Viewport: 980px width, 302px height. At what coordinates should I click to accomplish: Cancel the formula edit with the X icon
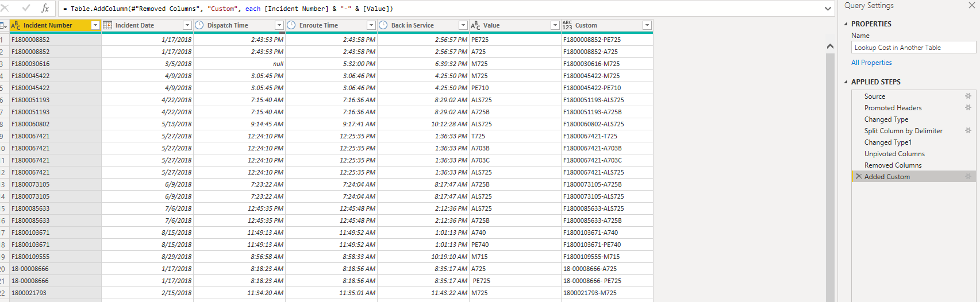coord(5,8)
